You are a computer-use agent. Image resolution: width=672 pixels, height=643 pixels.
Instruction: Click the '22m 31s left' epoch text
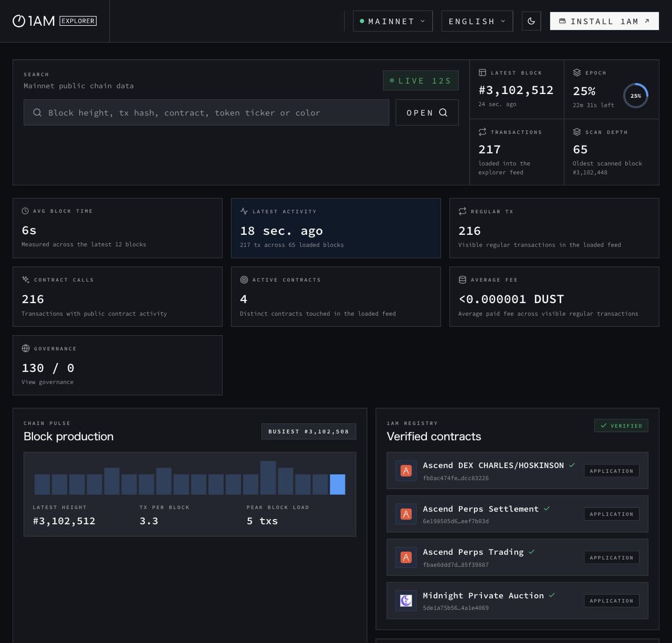pos(593,105)
